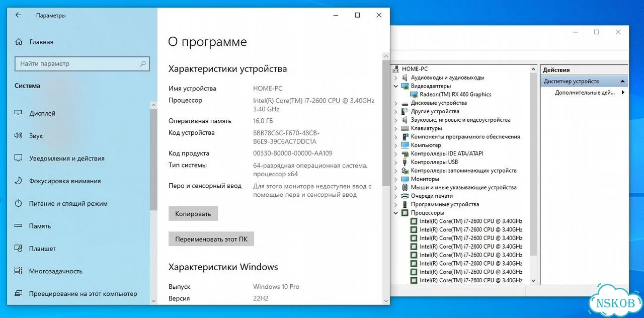This screenshot has height=318, width=644.
Task: Click the product code 00330-80000-00000-AA109
Action: 292,153
